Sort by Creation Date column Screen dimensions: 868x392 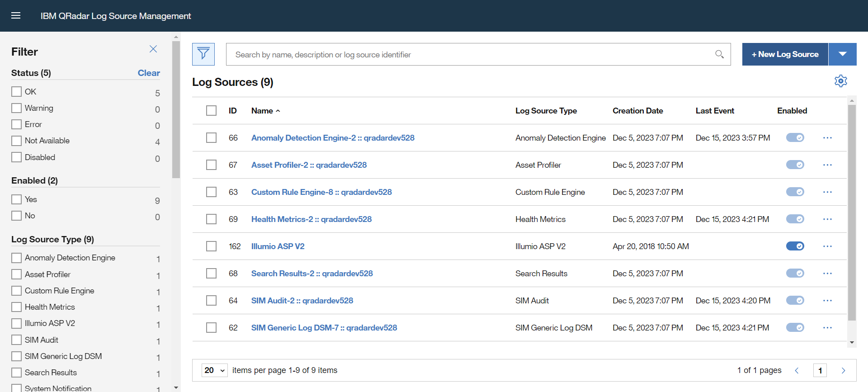click(637, 111)
